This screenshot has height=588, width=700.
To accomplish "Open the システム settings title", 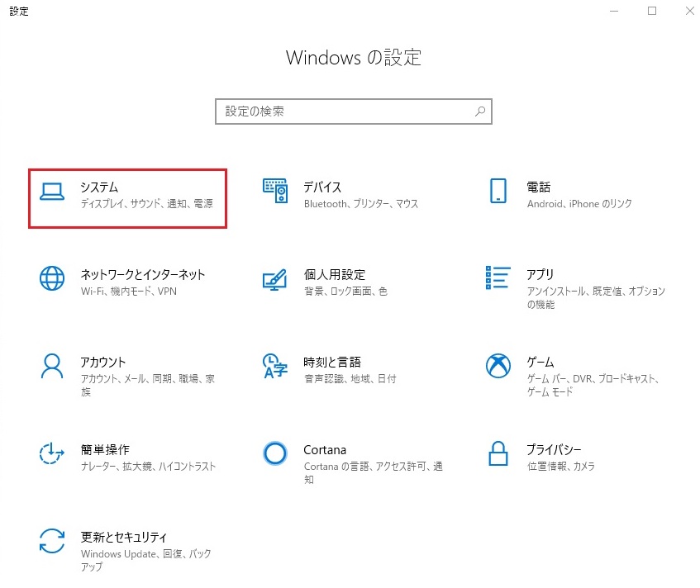I will [99, 187].
